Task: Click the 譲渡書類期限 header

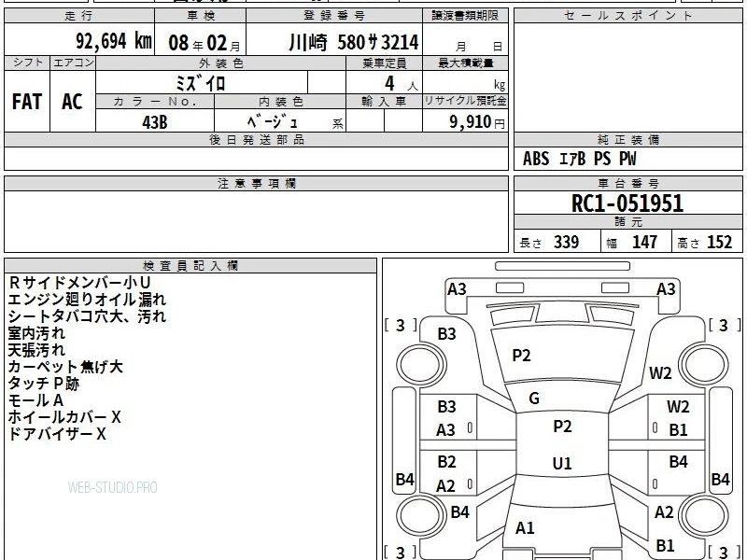Action: [465, 16]
